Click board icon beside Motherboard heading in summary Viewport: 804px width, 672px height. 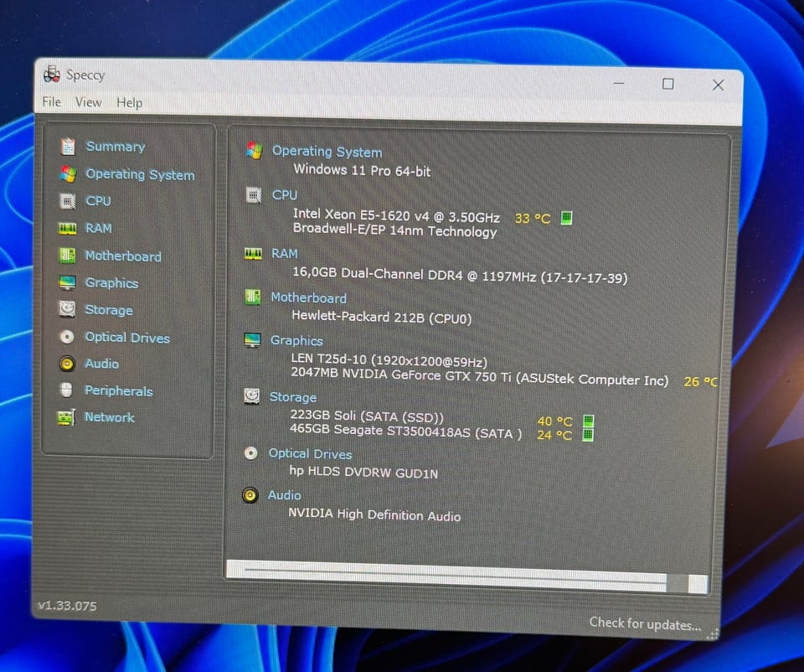(252, 297)
